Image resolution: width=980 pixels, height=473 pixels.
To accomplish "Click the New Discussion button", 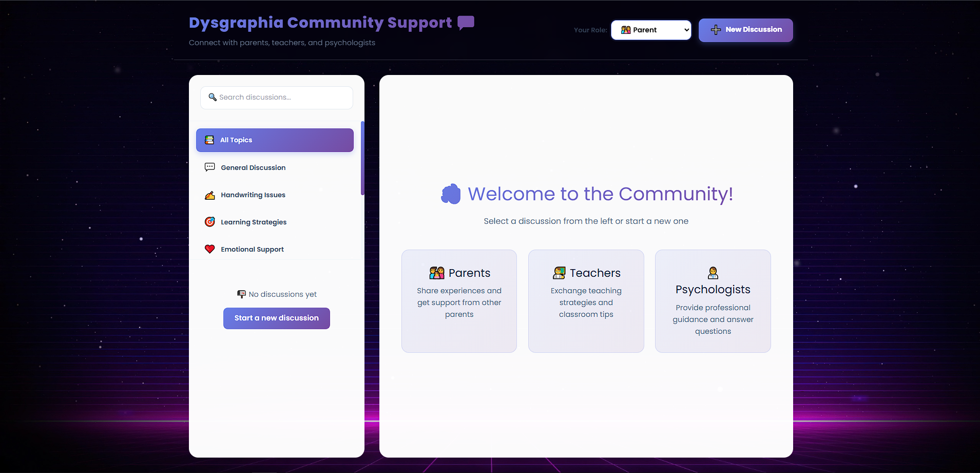I will (x=745, y=30).
